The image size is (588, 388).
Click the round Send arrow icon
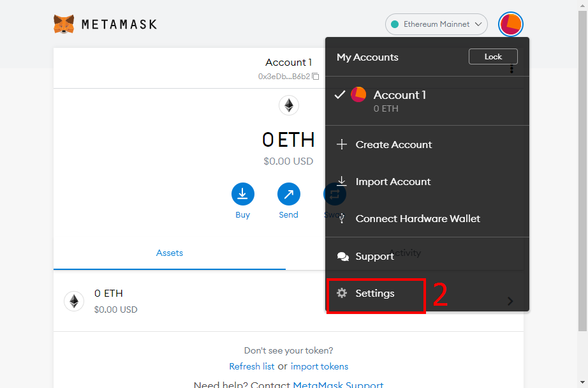(288, 194)
